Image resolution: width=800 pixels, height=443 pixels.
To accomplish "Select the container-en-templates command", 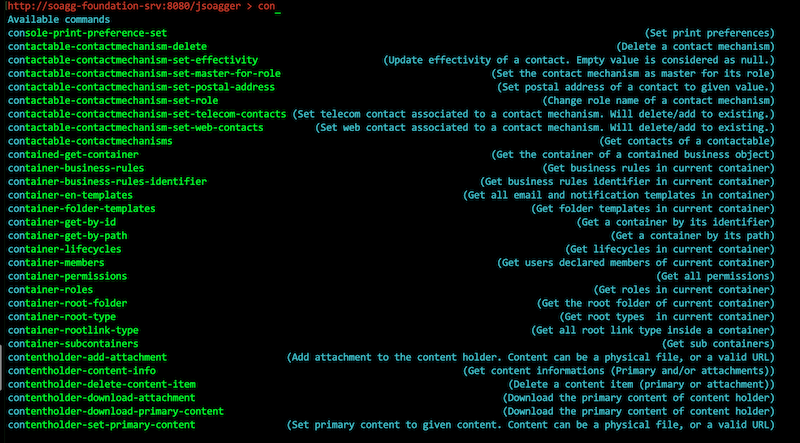I will 70,195.
